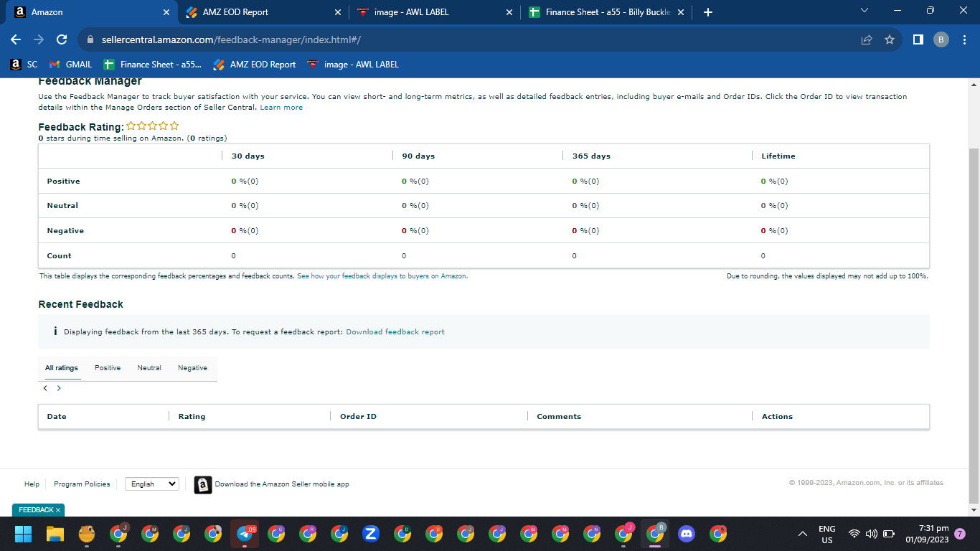The image size is (980, 551).
Task: View site information lock icon
Action: (x=90, y=39)
